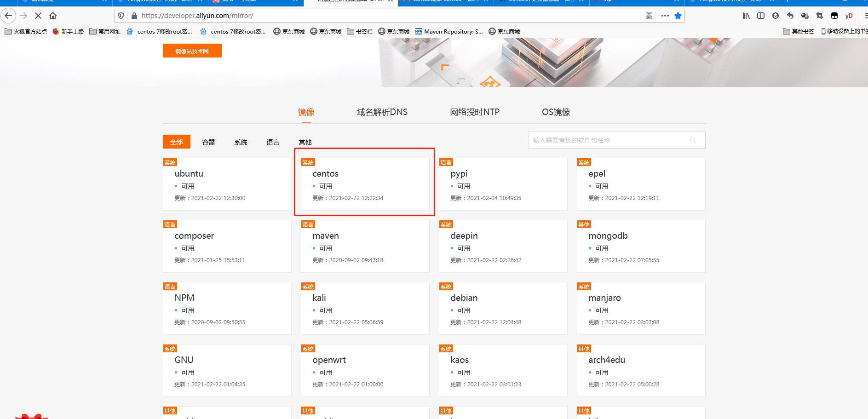Screen dimensions: 868x419
Task: Open the Firefox Library icon
Action: tap(746, 16)
